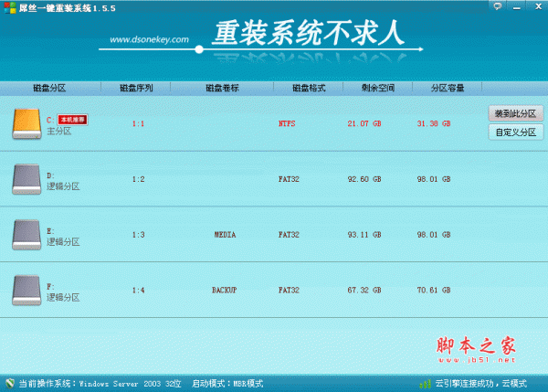Click the D: row 98.01 GB capacity
The width and height of the screenshot is (548, 392).
click(x=434, y=179)
